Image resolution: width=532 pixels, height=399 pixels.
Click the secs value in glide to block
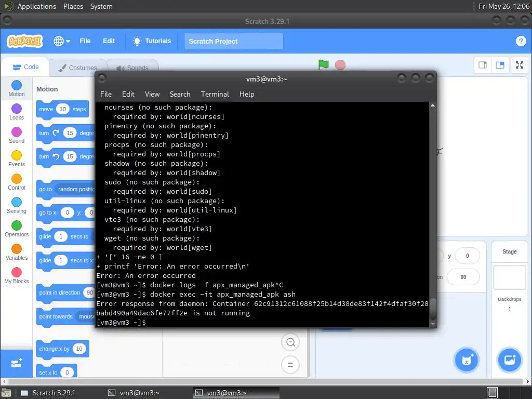pyautogui.click(x=61, y=236)
